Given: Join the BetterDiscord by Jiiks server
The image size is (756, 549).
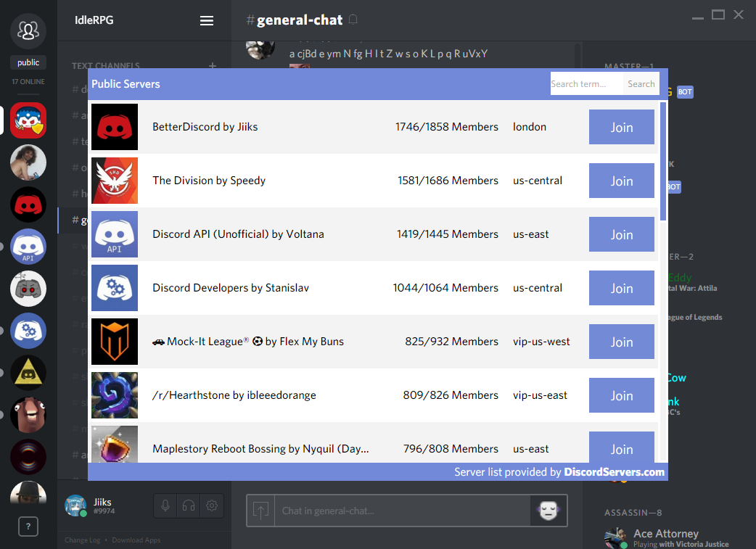Looking at the screenshot, I should [x=622, y=127].
